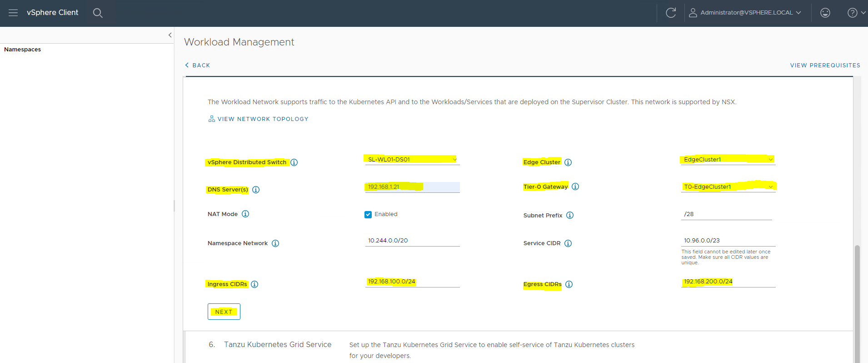Edit the Egress CIDRs 192.168.200.0/24 field
The height and width of the screenshot is (363, 868).
(728, 282)
